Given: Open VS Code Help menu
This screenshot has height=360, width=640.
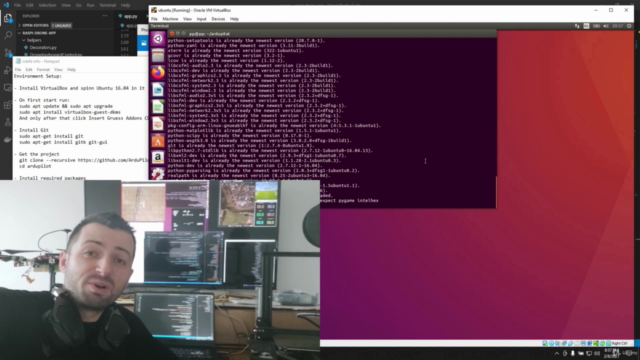Looking at the screenshot, I should [125, 5].
